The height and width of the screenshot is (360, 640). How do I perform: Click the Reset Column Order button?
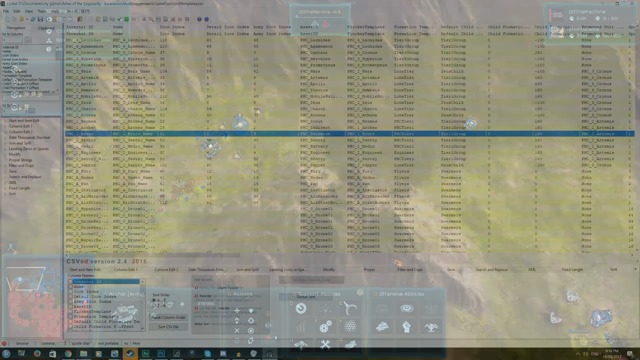[x=168, y=318]
